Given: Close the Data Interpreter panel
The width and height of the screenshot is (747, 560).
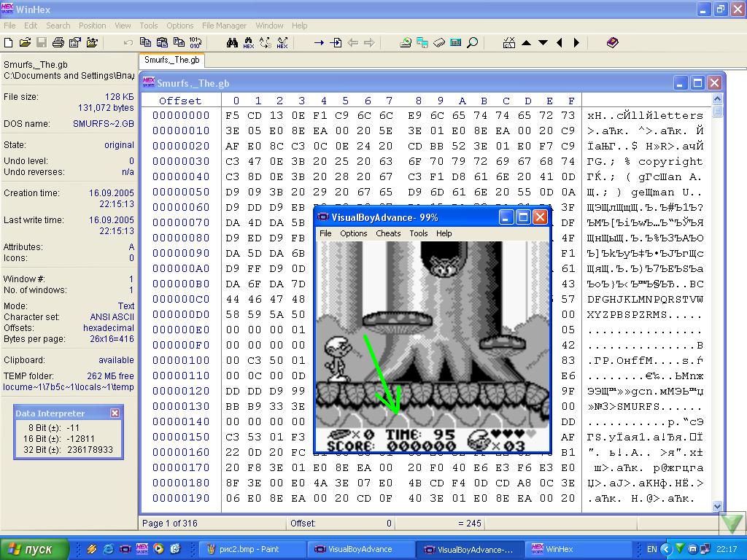Looking at the screenshot, I should point(115,413).
